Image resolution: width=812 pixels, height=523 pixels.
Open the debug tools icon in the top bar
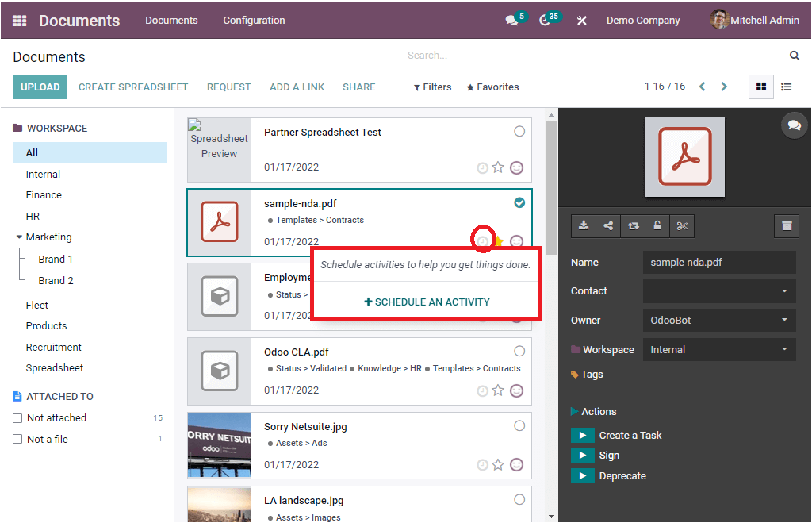581,21
